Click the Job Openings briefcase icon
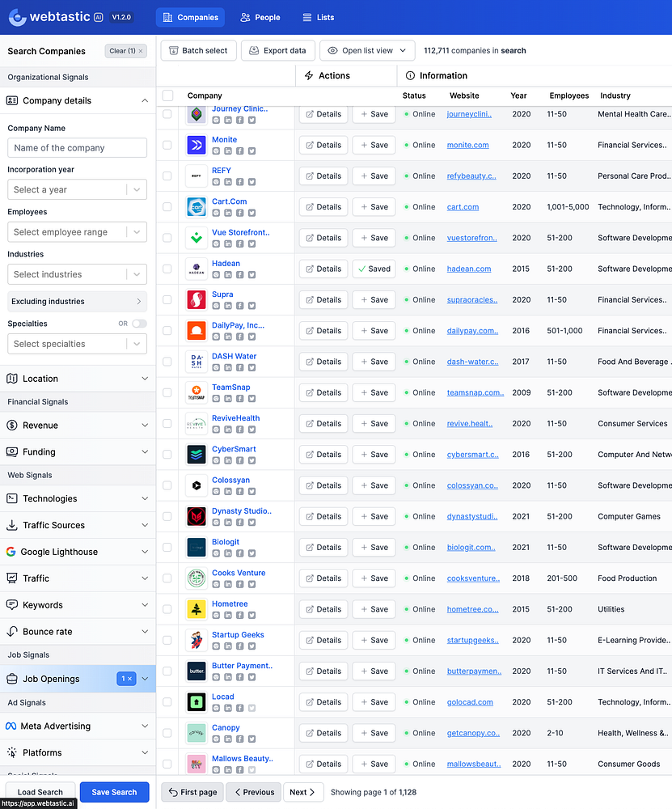 pos(12,679)
